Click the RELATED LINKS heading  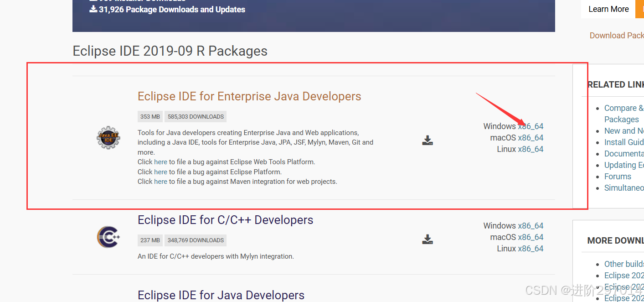pos(616,85)
